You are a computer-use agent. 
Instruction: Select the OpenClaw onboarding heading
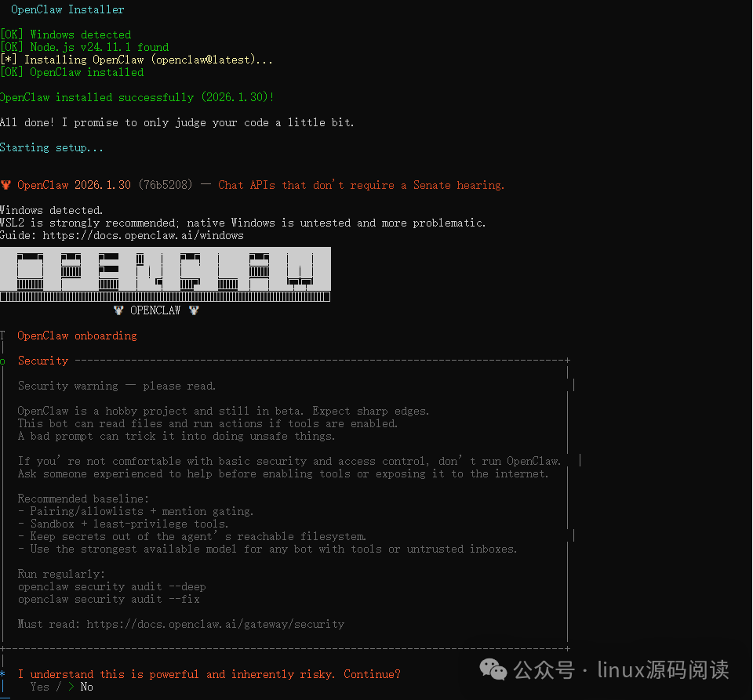(76, 335)
